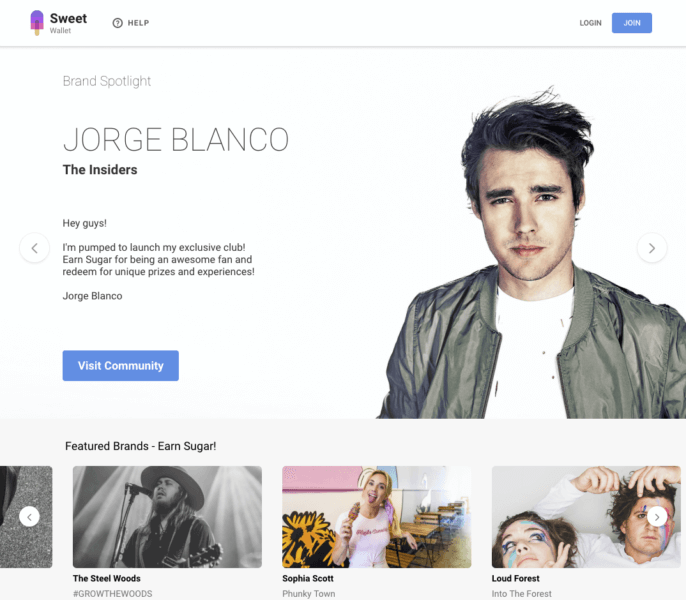Image resolution: width=686 pixels, height=600 pixels.
Task: Click the JORGE BLANCO heading
Action: click(x=176, y=140)
